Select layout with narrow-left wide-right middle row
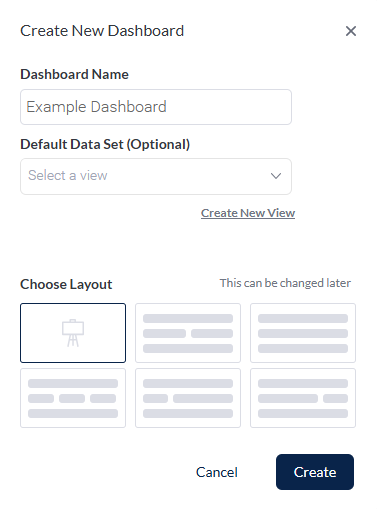This screenshot has width=377, height=509. point(188,398)
